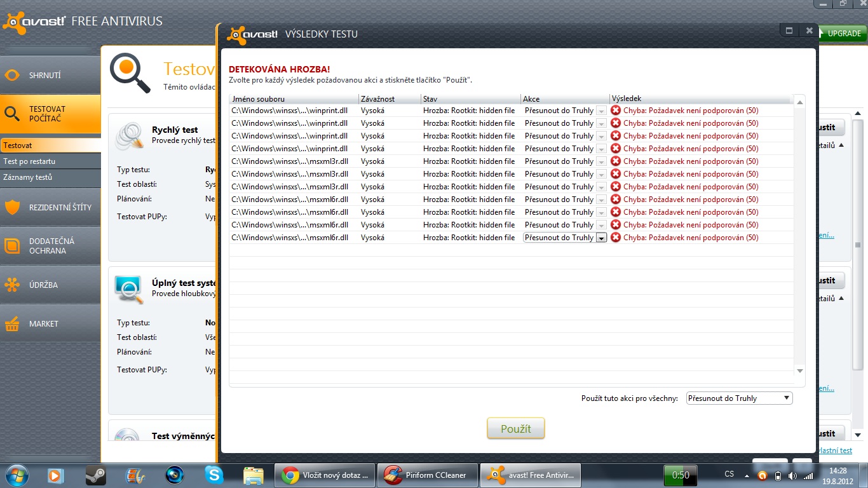Click the Rychlý test icon in main window
The image size is (868, 488).
tap(129, 135)
